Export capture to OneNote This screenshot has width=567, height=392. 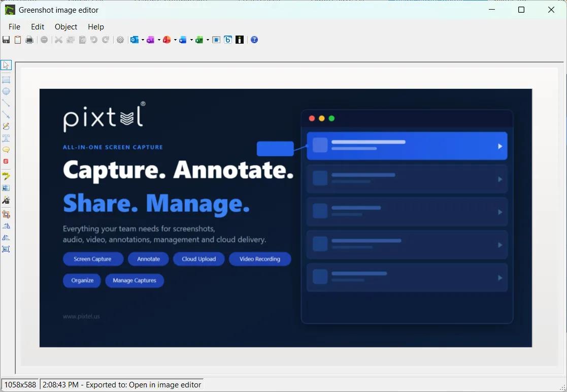point(150,40)
